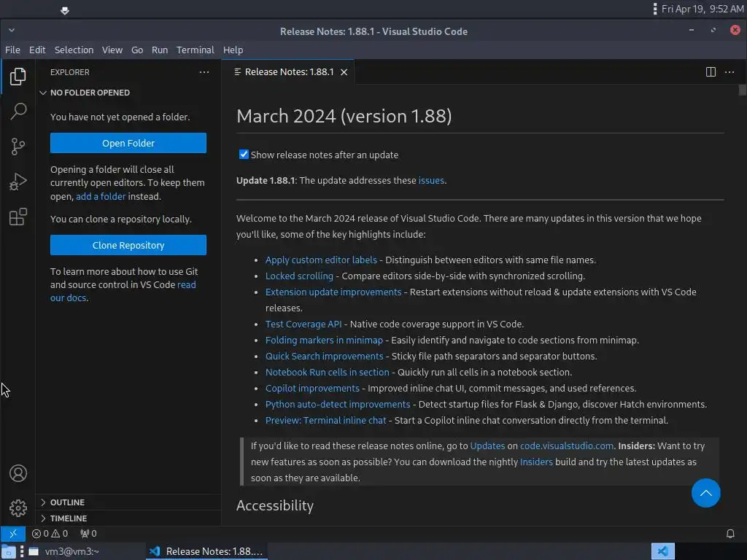This screenshot has height=560, width=747.
Task: Open the Go menu
Action: tap(137, 50)
